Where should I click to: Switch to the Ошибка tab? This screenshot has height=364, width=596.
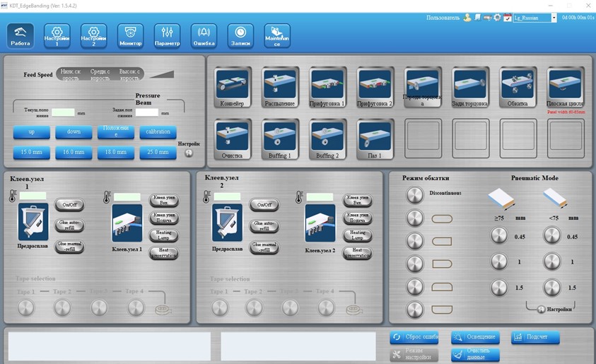pyautogui.click(x=204, y=36)
